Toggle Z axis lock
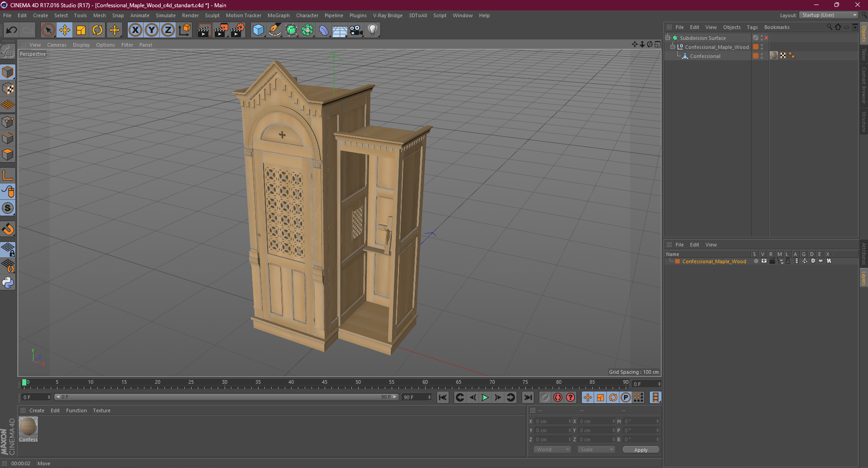This screenshot has width=868, height=468. click(168, 30)
